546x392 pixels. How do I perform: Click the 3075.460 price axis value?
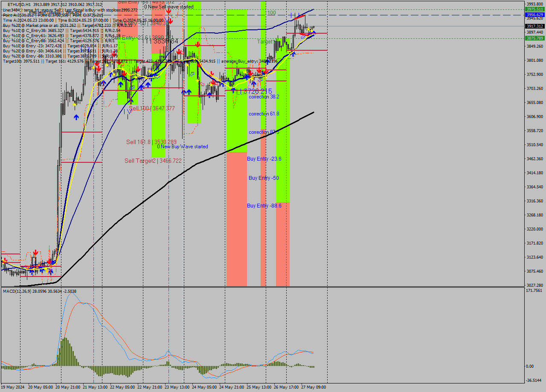(x=535, y=271)
